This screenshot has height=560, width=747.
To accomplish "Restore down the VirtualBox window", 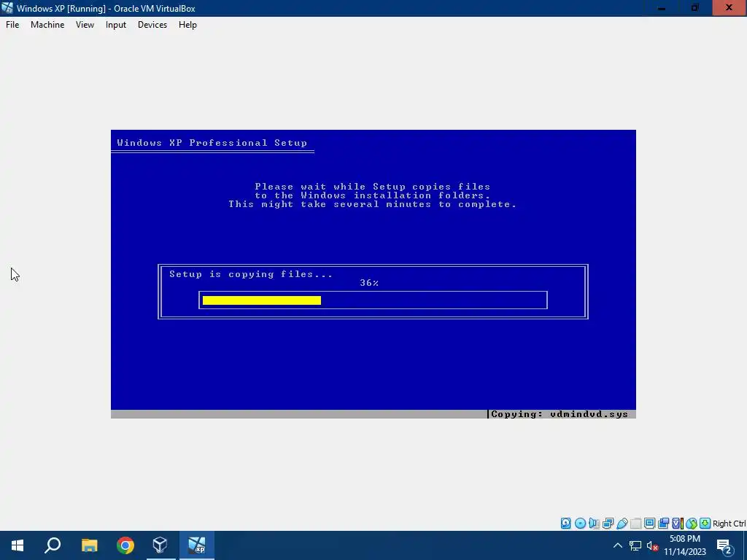I will [x=694, y=8].
